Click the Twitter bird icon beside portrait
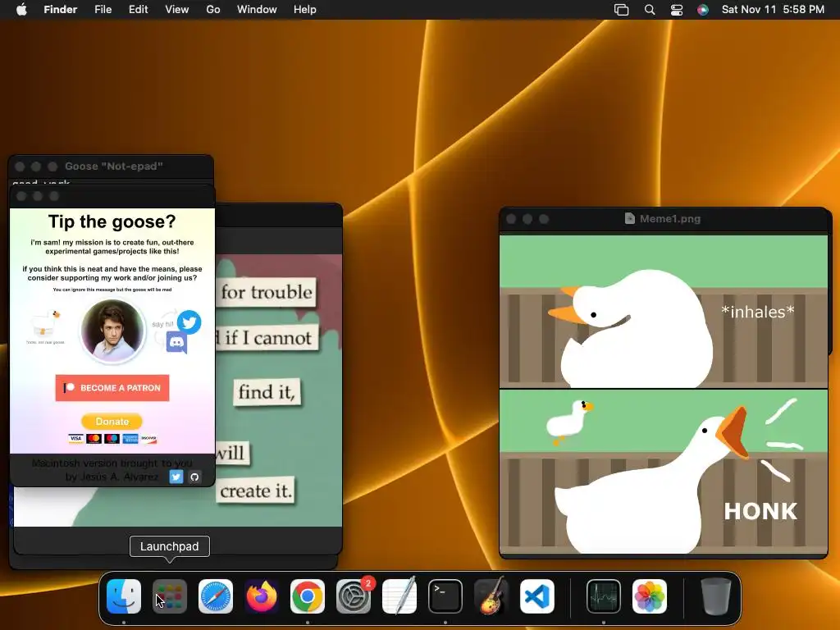The height and width of the screenshot is (630, 840). pos(189,322)
